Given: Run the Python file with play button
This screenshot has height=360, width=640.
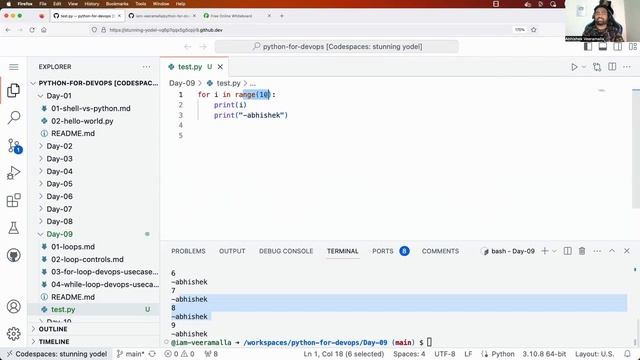Looking at the screenshot, I should [x=574, y=67].
